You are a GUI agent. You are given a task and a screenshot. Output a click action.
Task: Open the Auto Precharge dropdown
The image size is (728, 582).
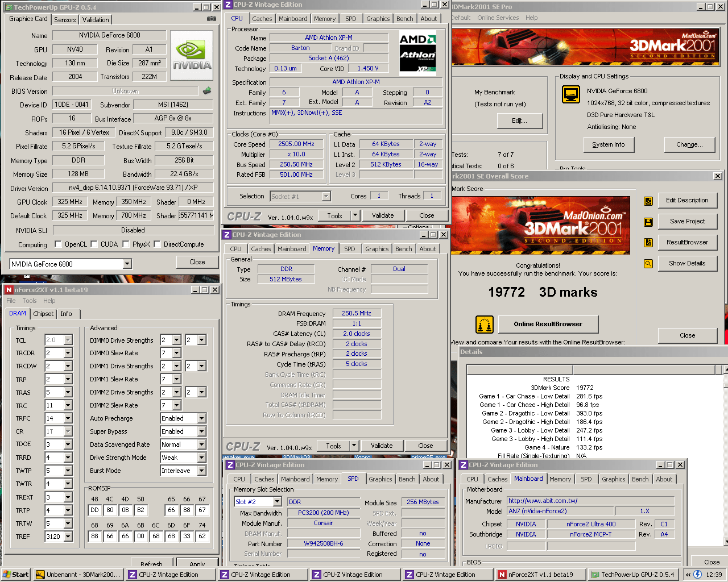pos(201,418)
